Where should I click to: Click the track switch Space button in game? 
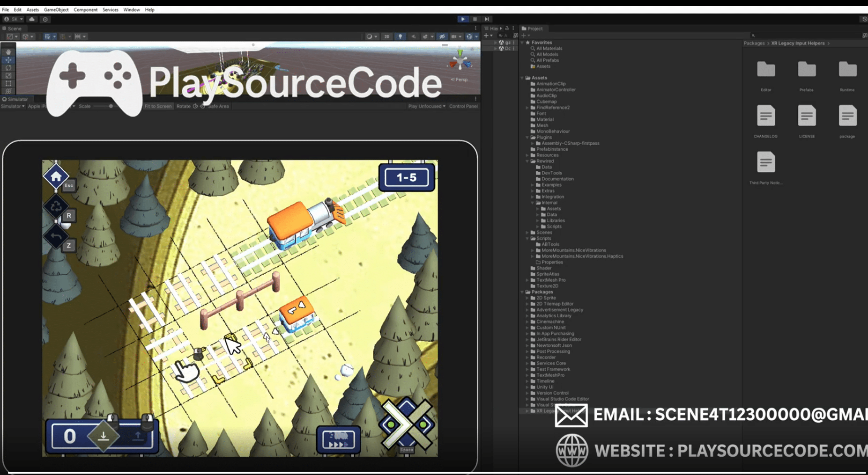tap(407, 425)
